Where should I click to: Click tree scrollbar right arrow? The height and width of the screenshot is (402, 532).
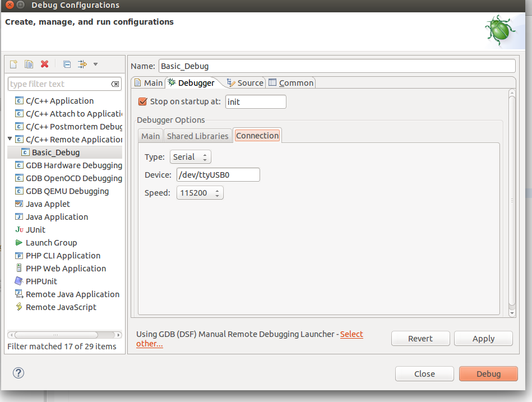tap(118, 335)
